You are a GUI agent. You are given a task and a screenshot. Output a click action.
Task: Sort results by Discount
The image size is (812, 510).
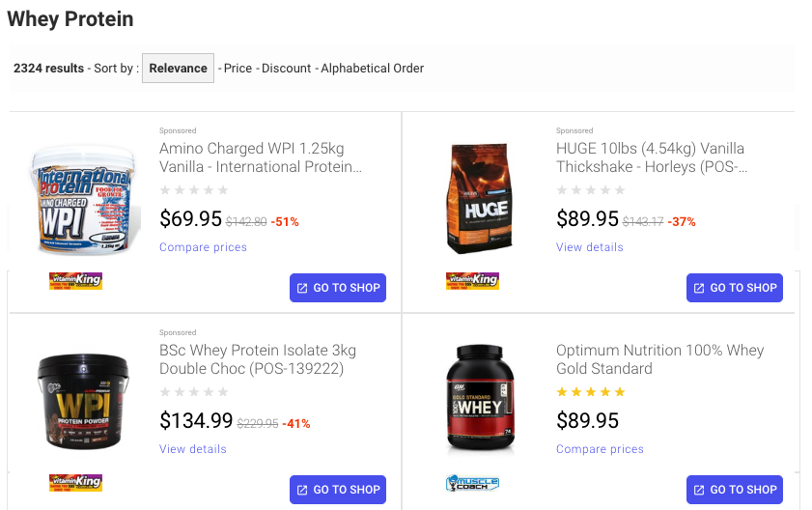[x=287, y=69]
